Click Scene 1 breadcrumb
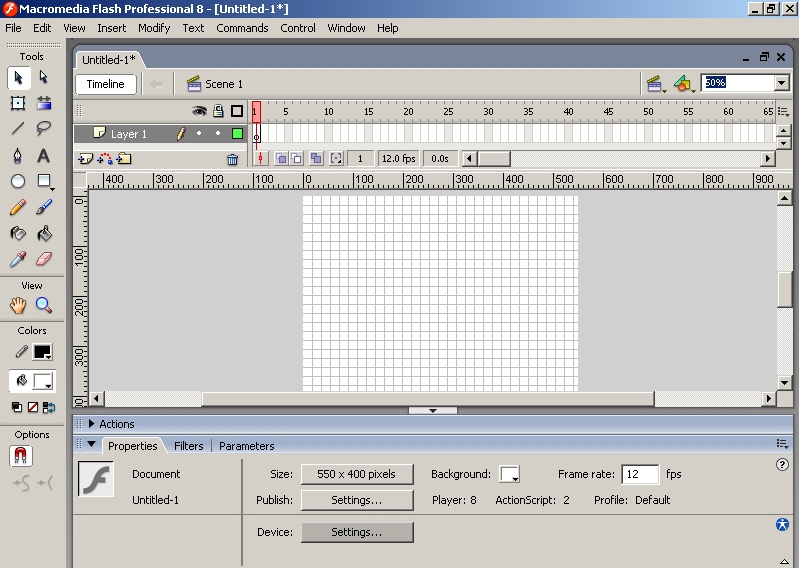 point(215,84)
